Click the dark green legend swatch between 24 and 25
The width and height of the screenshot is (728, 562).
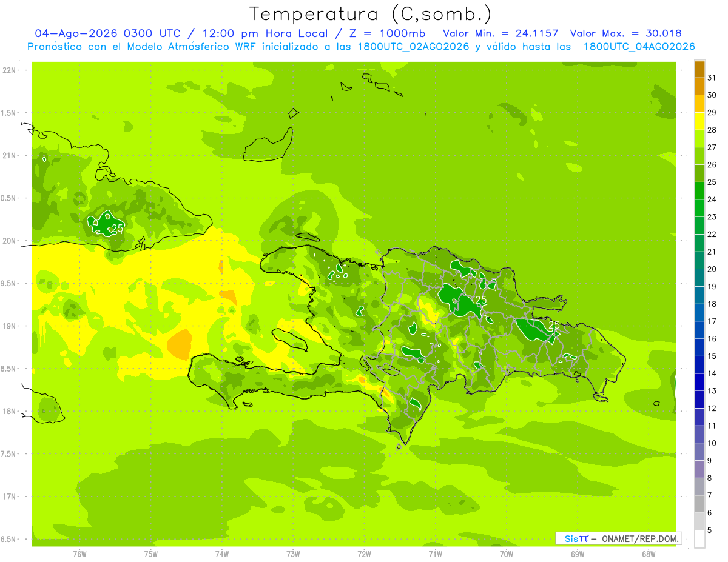point(699,191)
